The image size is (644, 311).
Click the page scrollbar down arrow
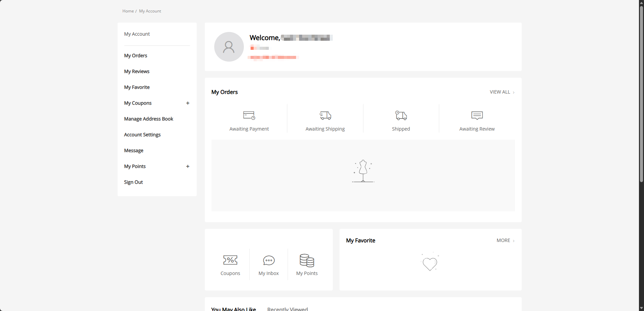pyautogui.click(x=641, y=308)
